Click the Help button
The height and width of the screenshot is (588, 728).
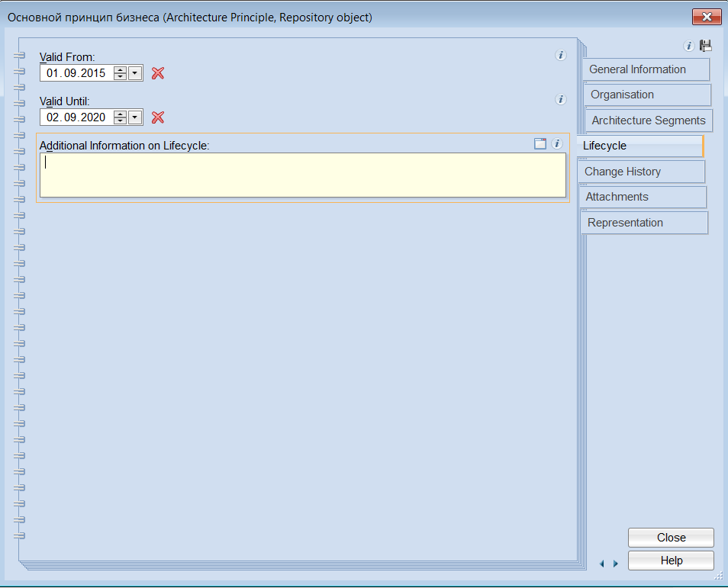point(671,561)
